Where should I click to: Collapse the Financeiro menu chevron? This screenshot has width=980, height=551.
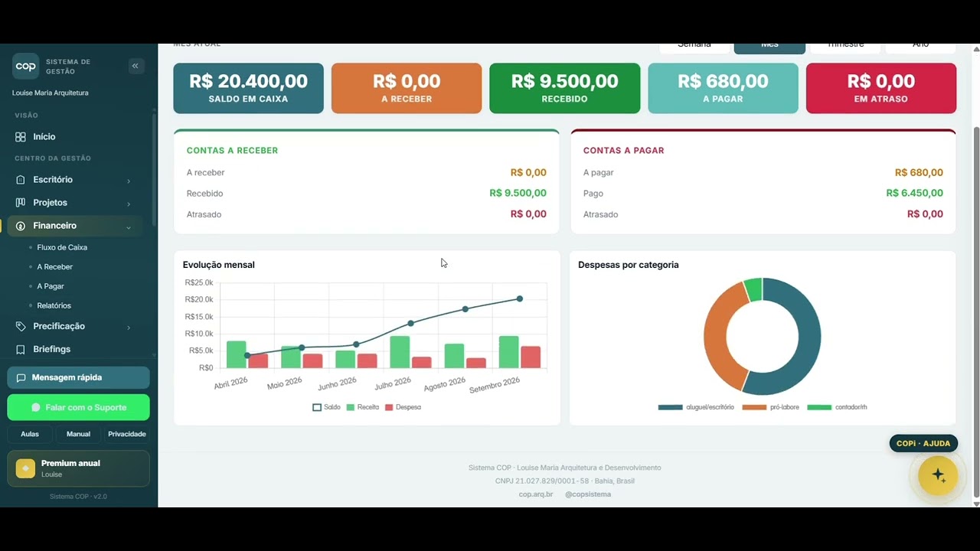coord(129,227)
